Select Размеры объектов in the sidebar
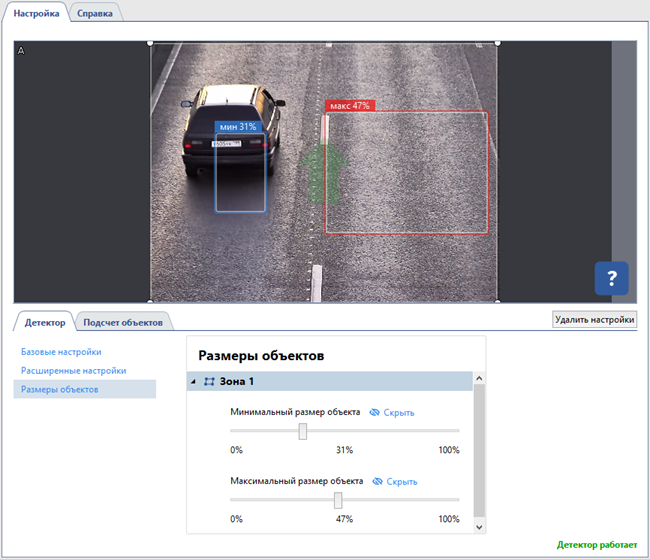 pos(60,389)
